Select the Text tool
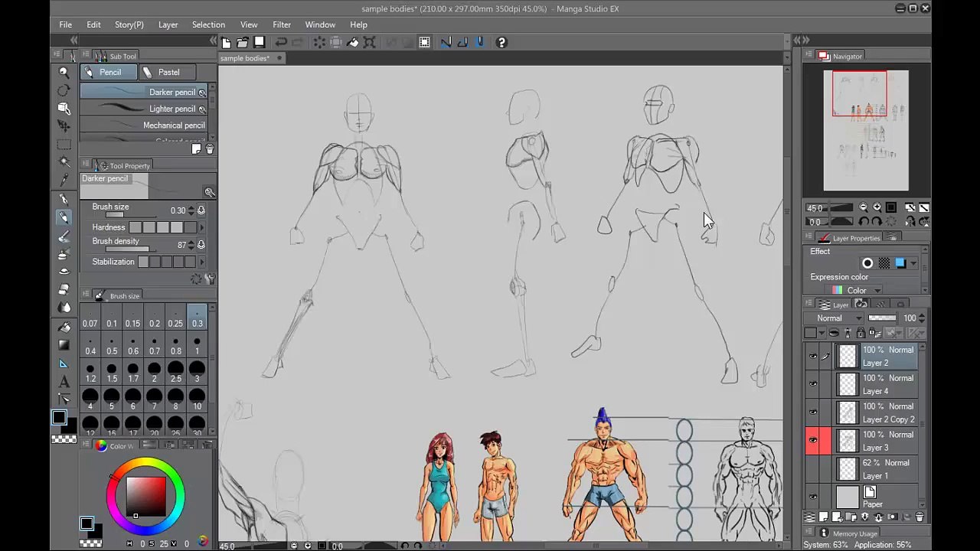 click(64, 381)
